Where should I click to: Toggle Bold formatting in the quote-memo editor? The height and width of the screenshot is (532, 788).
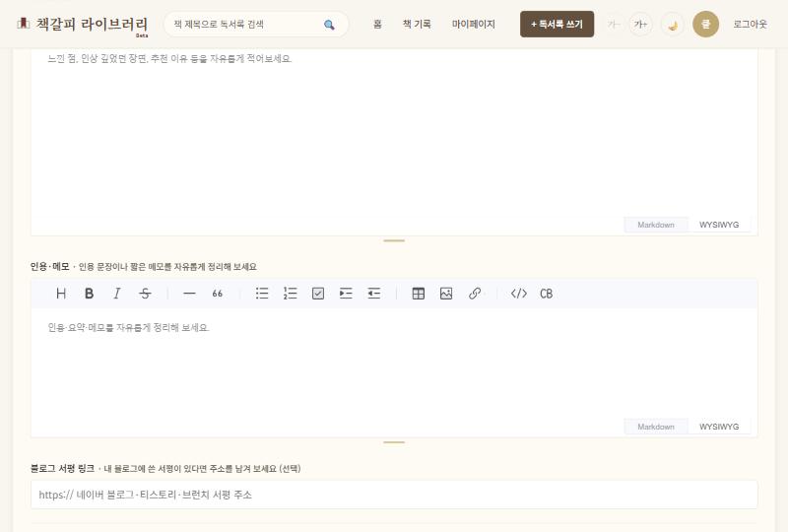pyautogui.click(x=89, y=294)
